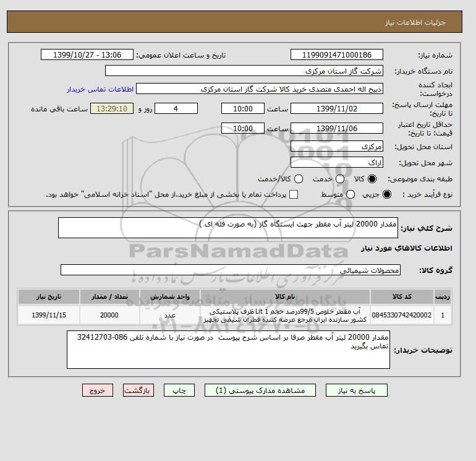Click the announcement date field 1399/10/27 - 13:06
Image resolution: width=476 pixels, height=461 pixels.
87,54
